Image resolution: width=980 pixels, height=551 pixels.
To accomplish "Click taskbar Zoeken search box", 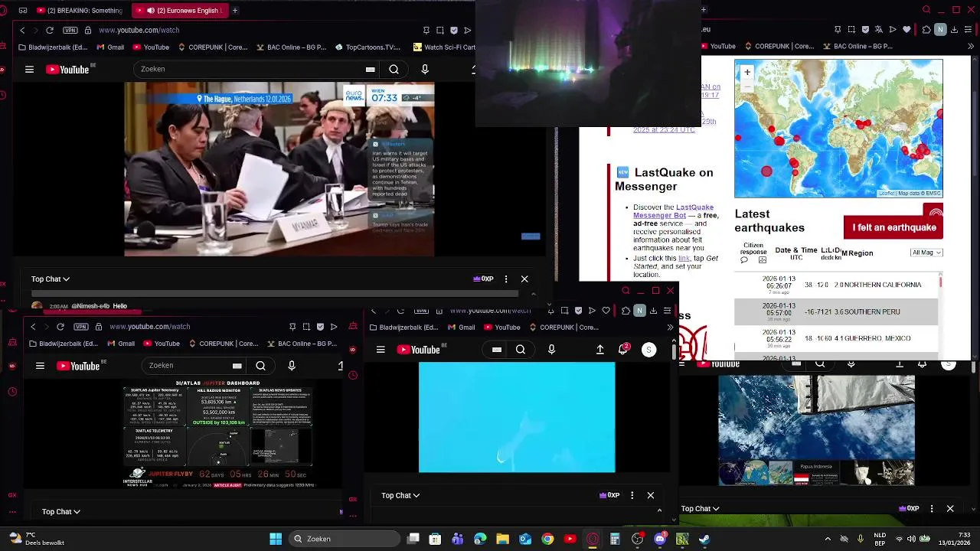I will [344, 539].
